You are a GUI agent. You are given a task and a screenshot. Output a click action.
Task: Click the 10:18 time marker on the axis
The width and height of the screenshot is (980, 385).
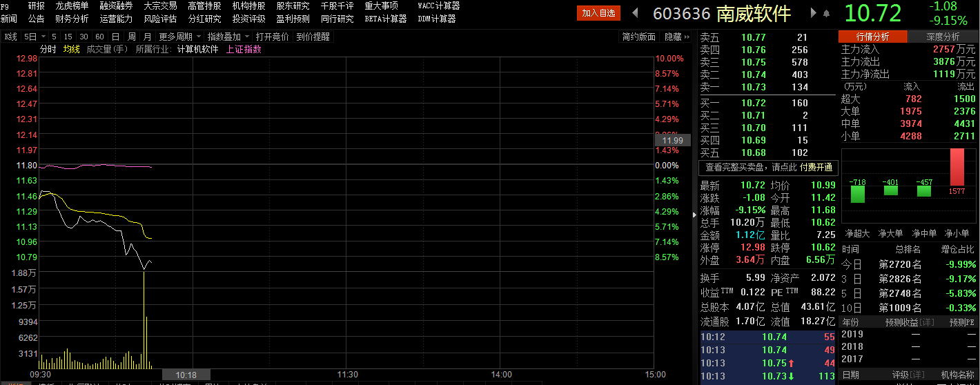point(186,375)
